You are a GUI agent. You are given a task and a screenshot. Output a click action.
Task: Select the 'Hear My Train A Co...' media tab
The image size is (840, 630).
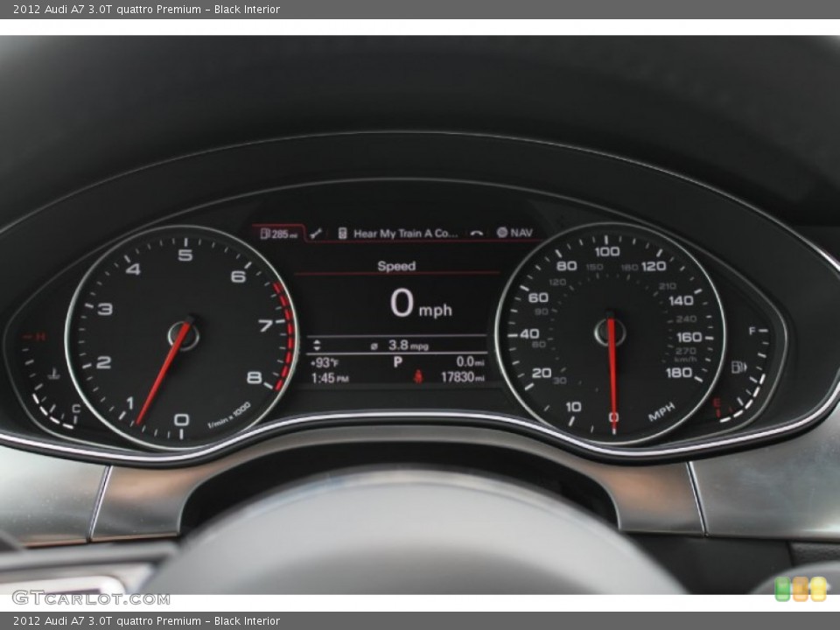click(x=398, y=234)
